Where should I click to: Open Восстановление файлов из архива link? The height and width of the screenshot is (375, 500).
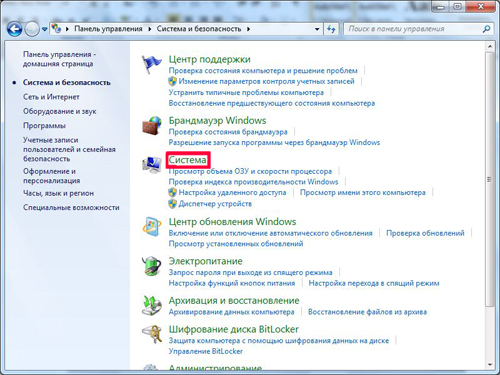[367, 312]
